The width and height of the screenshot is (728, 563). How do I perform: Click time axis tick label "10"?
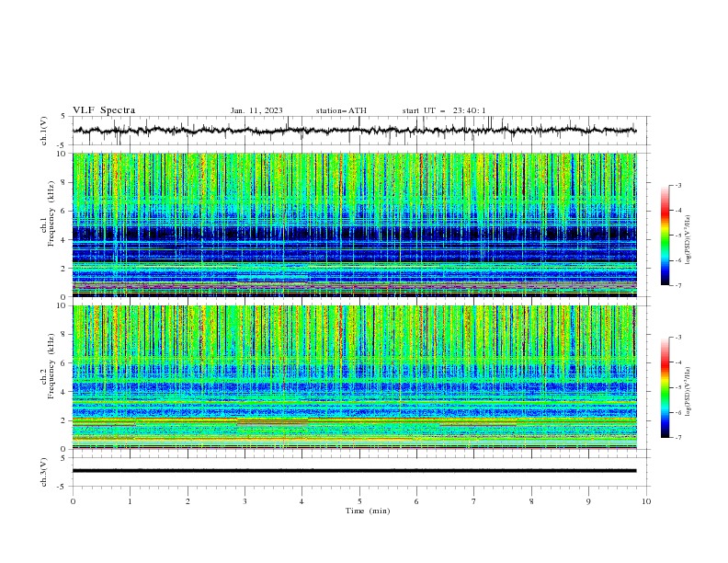tap(646, 501)
